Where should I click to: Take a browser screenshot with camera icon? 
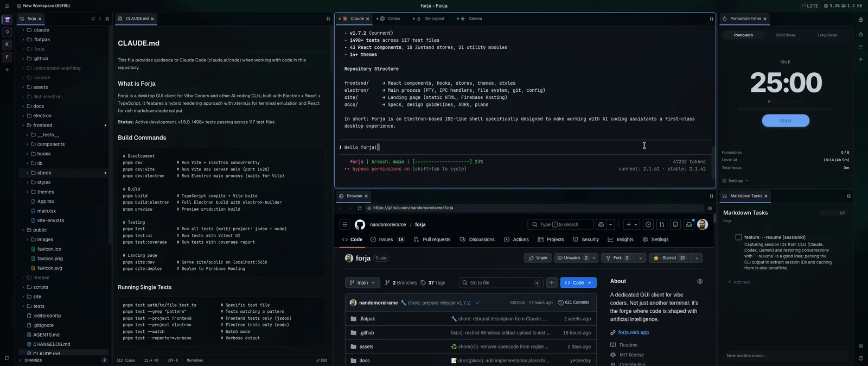pos(710,208)
